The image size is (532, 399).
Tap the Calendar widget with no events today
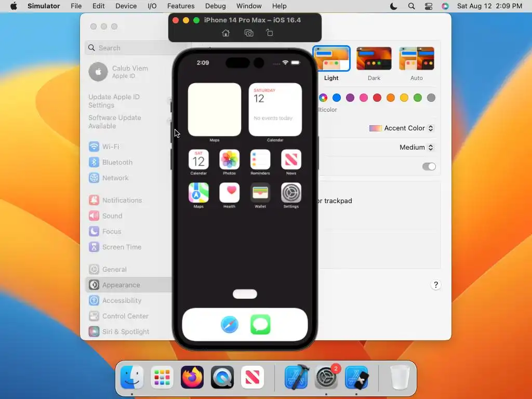tap(275, 109)
